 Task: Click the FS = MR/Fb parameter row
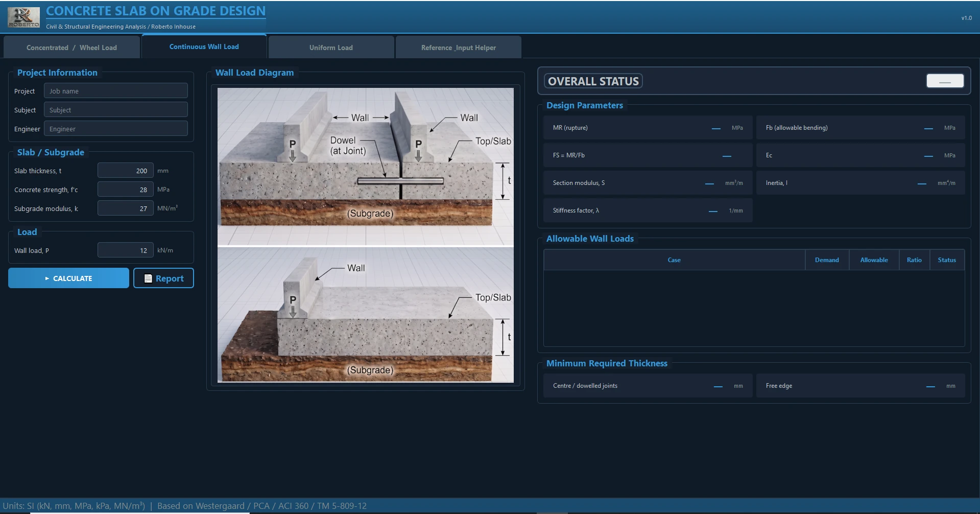tap(648, 155)
